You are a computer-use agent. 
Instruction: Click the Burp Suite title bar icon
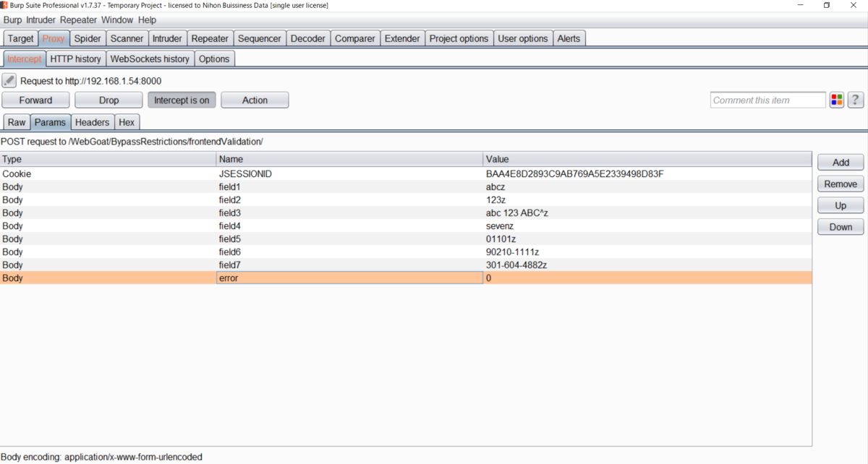pos(5,5)
